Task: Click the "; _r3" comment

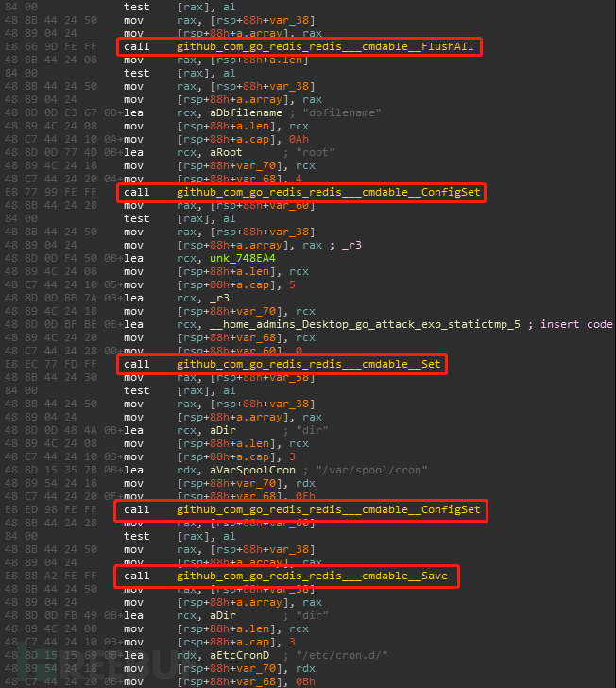Action: (345, 245)
